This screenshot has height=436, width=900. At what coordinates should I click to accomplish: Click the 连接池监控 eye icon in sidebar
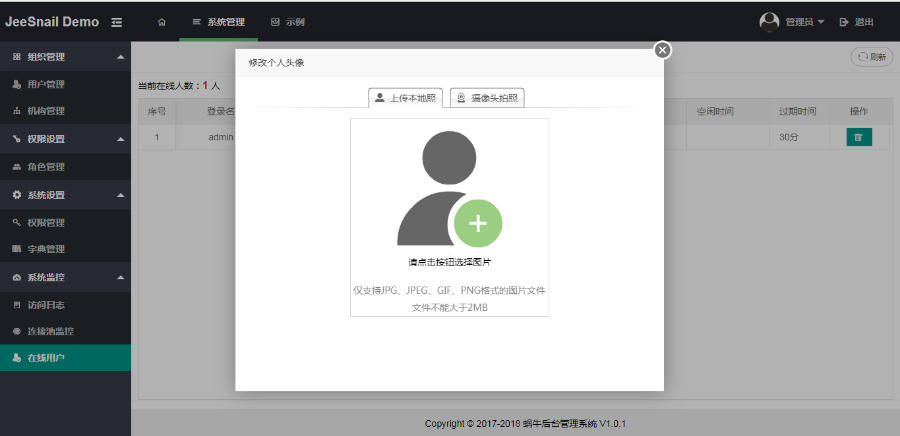(17, 332)
